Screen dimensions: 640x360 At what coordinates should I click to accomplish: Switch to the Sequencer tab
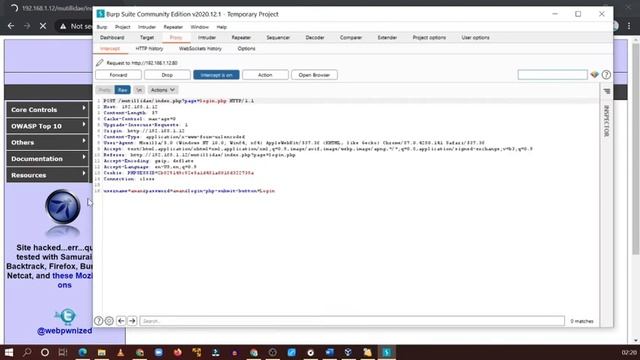pos(278,38)
